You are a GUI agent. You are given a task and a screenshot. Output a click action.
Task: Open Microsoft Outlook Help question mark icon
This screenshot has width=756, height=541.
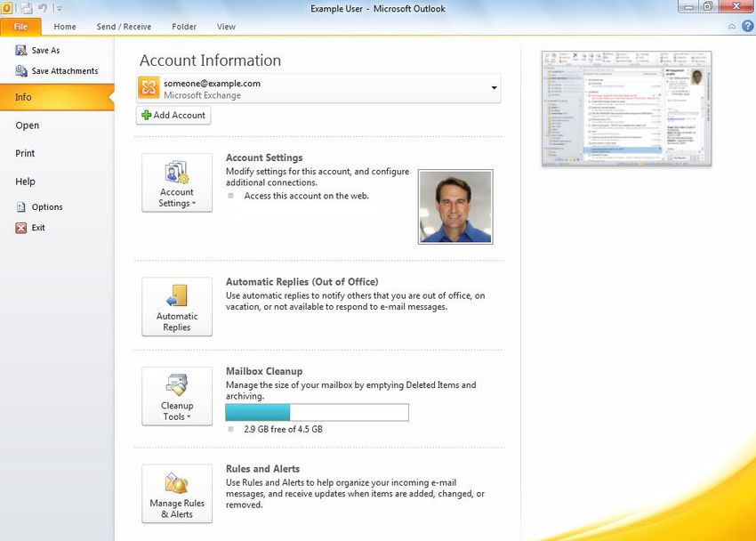click(747, 26)
